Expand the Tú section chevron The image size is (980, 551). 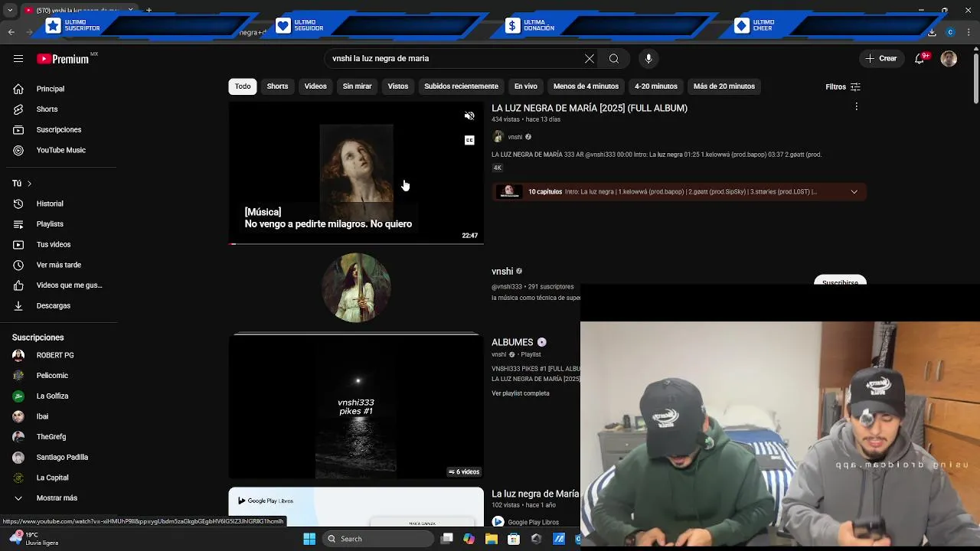tap(29, 184)
